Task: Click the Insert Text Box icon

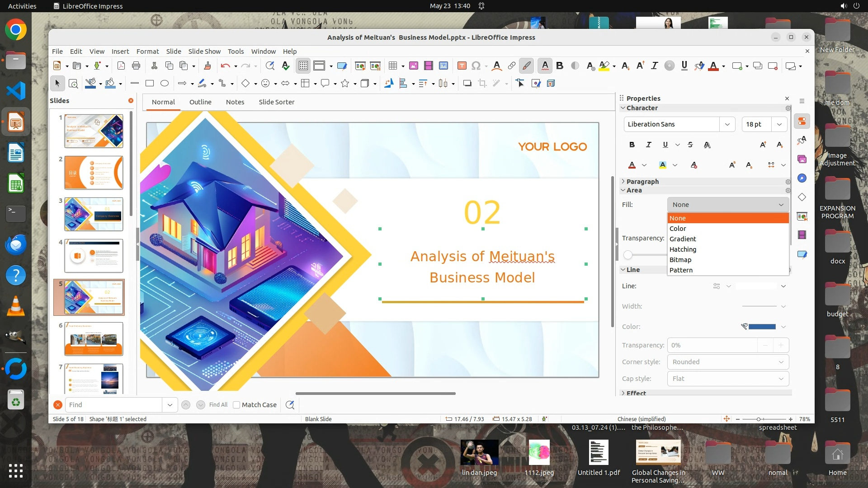Action: [x=462, y=66]
